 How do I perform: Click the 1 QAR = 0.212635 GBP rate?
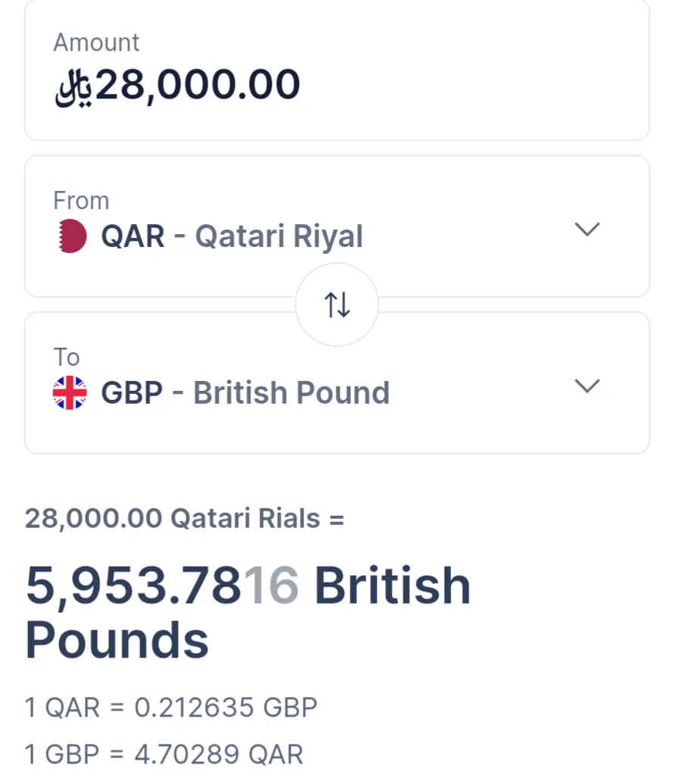tap(171, 707)
